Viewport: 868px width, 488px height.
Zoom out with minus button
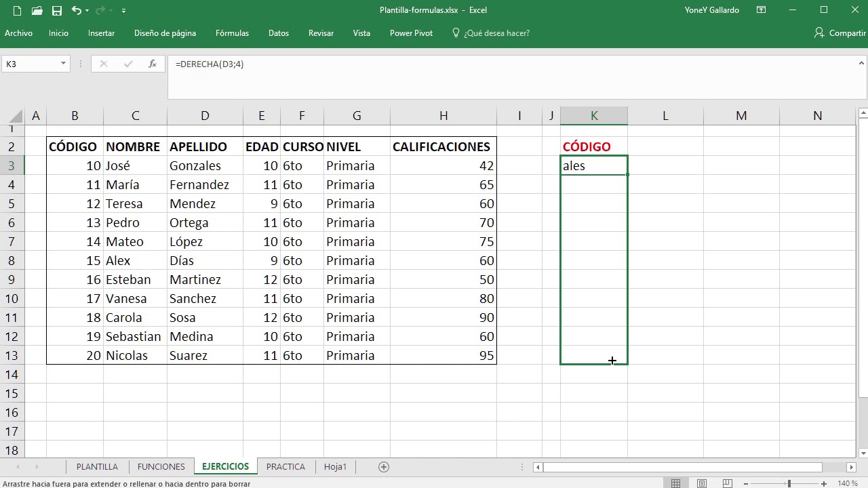point(747,483)
